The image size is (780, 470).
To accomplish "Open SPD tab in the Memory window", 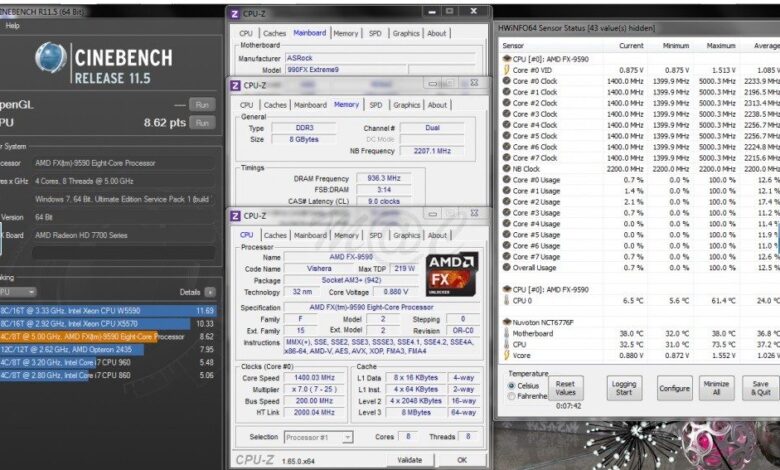I will [376, 105].
